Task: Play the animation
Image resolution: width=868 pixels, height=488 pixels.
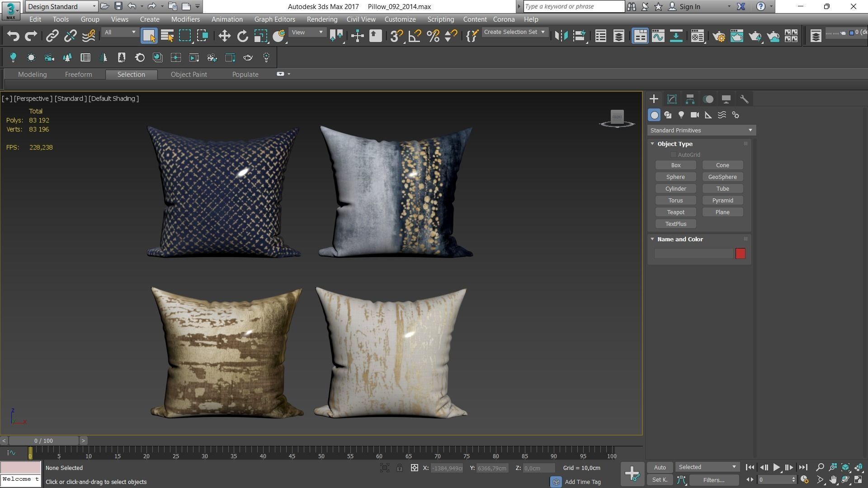Action: tap(776, 468)
